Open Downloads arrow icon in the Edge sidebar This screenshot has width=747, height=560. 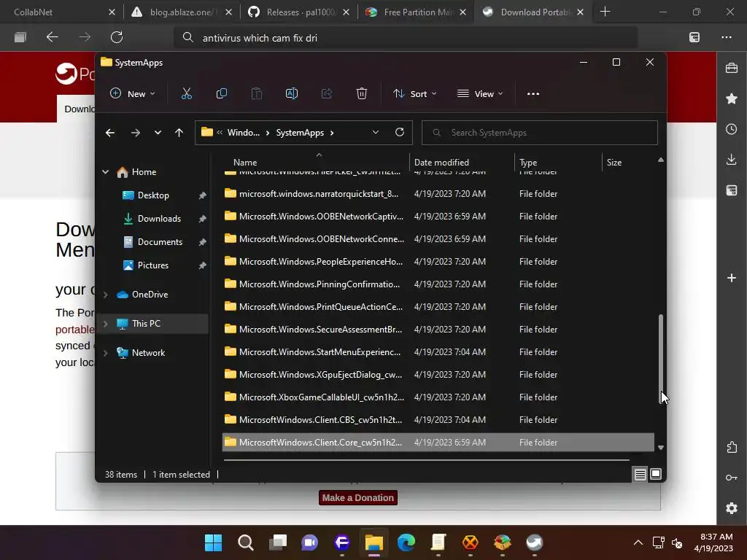click(732, 160)
